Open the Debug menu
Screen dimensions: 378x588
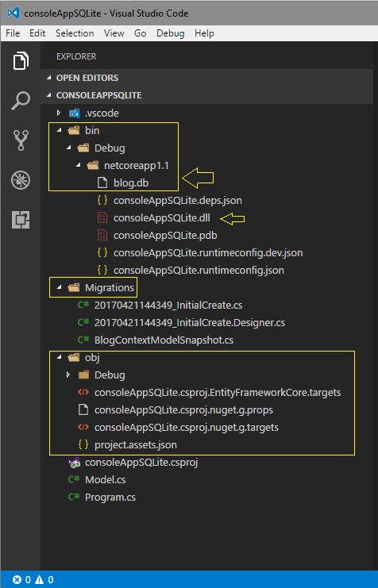[x=171, y=33]
